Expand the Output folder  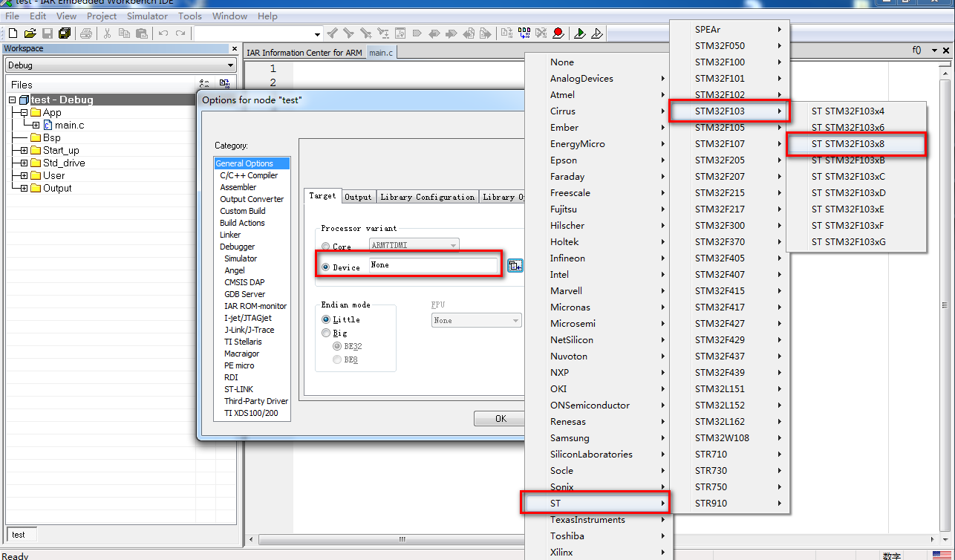(24, 188)
